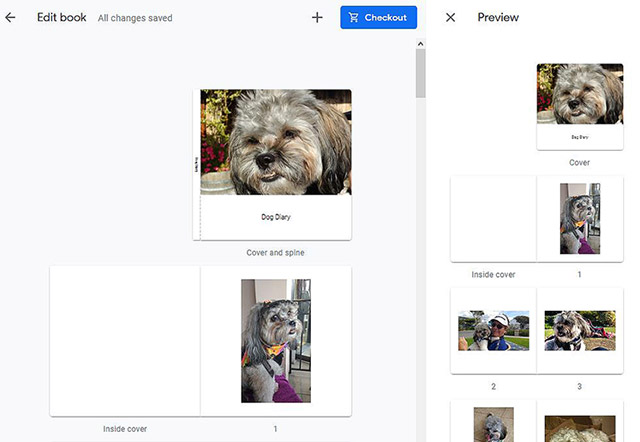Viewport: 640px width, 442px height.
Task: Open the page 1 thumbnail in Preview
Action: point(580,219)
